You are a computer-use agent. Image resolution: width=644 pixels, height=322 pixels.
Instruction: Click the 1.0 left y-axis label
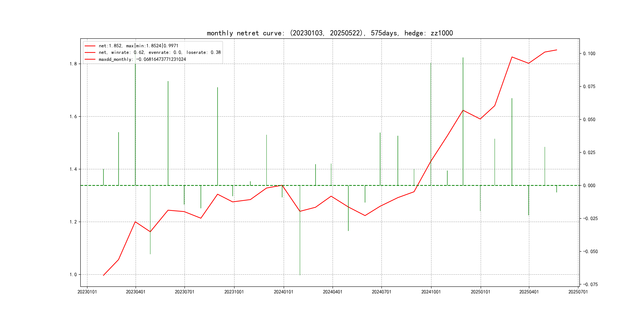point(73,274)
